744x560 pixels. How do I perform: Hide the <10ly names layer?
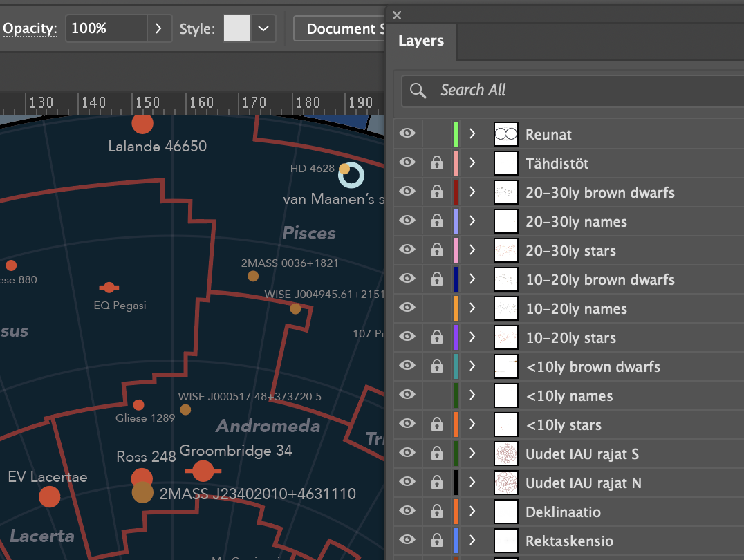coord(407,394)
